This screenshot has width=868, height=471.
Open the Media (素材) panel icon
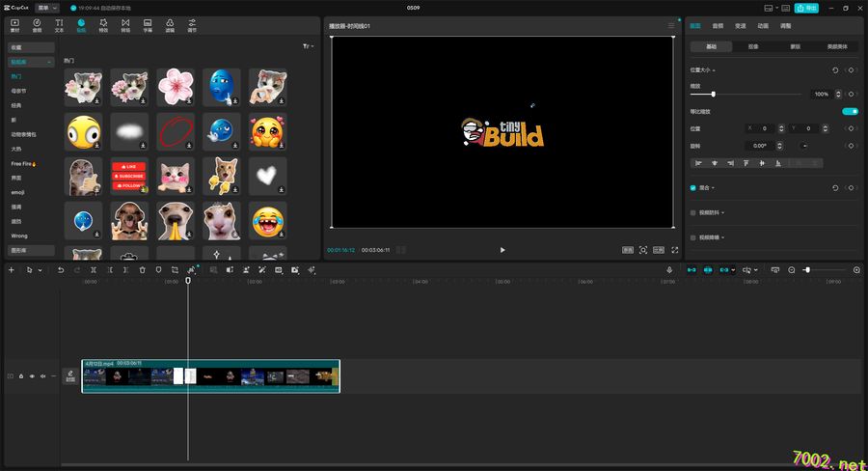tap(14, 25)
